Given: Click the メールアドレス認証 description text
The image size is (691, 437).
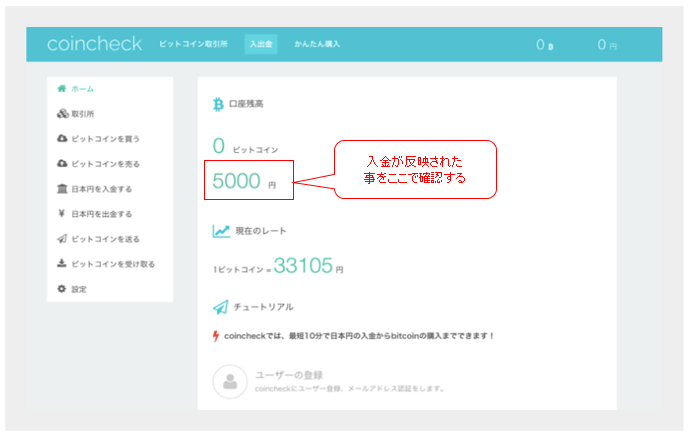Looking at the screenshot, I should 349,389.
